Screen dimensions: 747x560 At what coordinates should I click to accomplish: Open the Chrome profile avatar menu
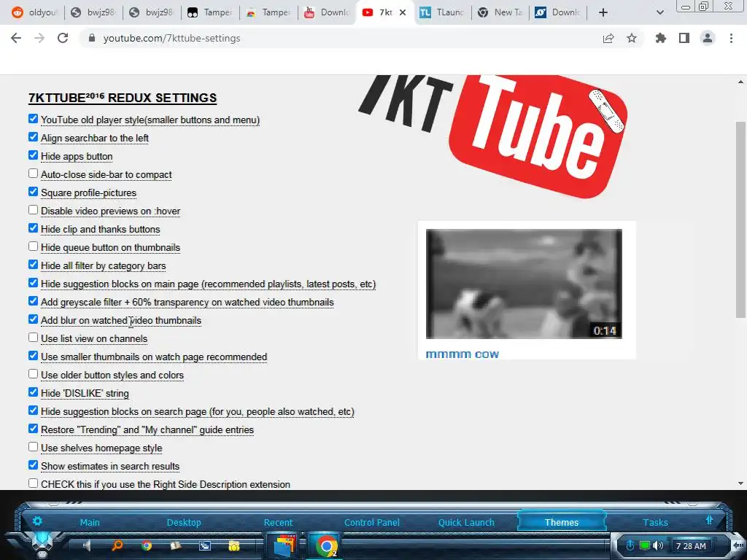point(708,38)
